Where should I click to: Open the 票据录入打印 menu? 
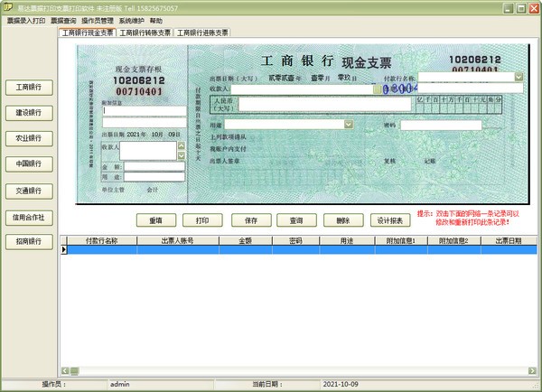(x=26, y=21)
